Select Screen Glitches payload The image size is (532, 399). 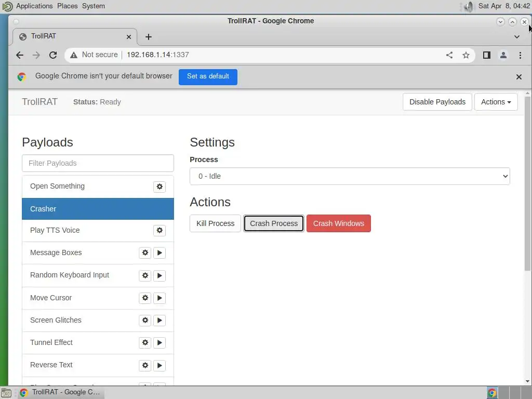(98, 320)
